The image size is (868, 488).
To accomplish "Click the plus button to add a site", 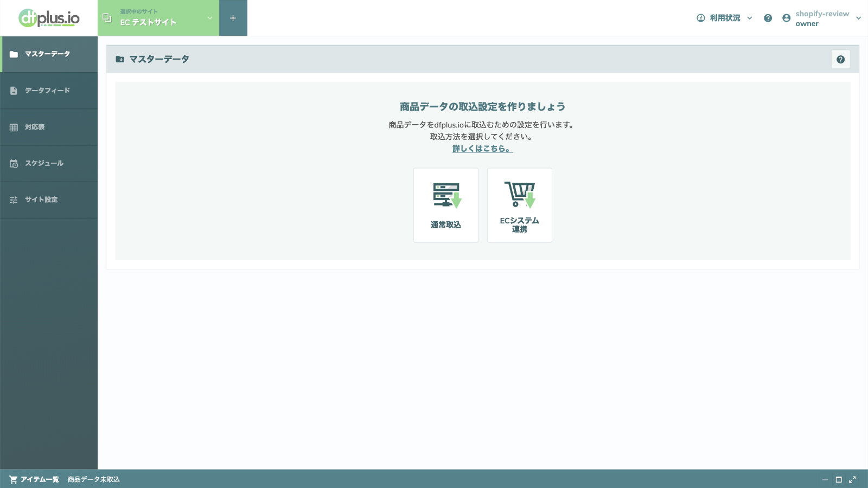I will tap(233, 18).
